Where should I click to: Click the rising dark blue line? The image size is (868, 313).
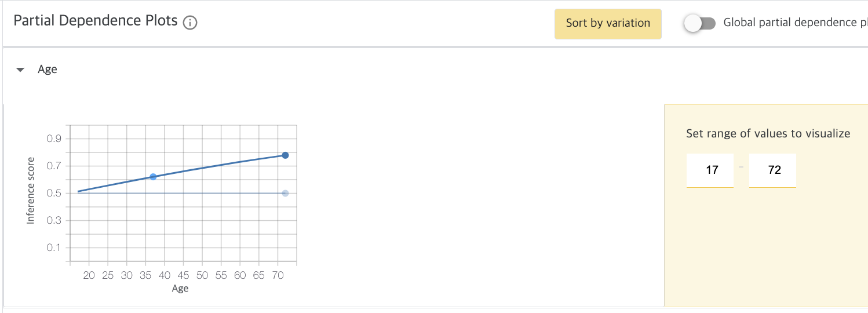tap(220, 166)
